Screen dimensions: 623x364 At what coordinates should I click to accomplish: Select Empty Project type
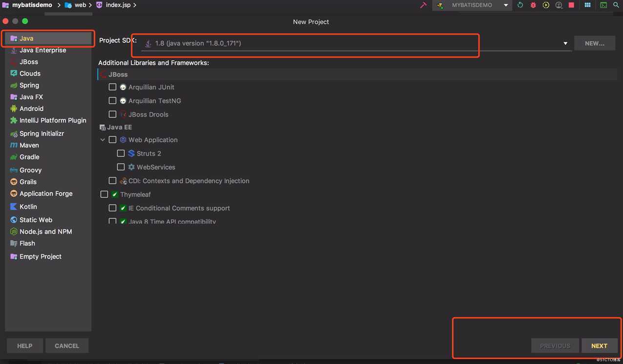[x=48, y=256]
